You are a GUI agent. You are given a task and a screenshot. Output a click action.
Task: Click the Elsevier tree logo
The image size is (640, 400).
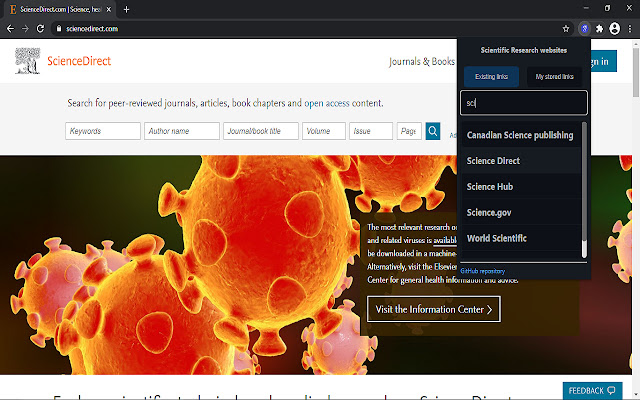click(27, 61)
